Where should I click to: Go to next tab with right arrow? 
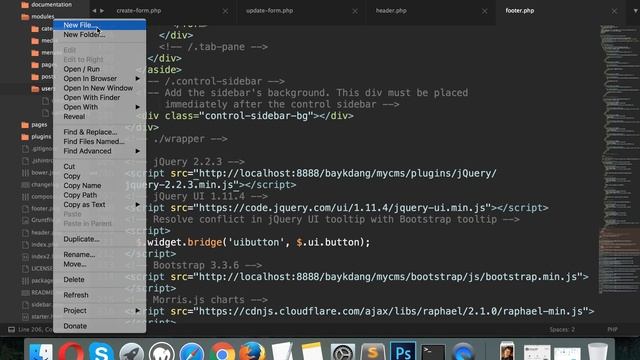[x=102, y=11]
